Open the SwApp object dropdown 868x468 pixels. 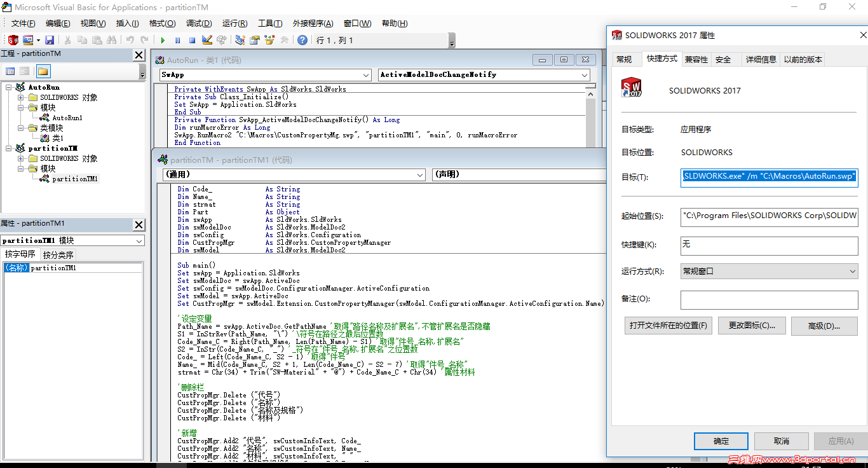click(366, 75)
